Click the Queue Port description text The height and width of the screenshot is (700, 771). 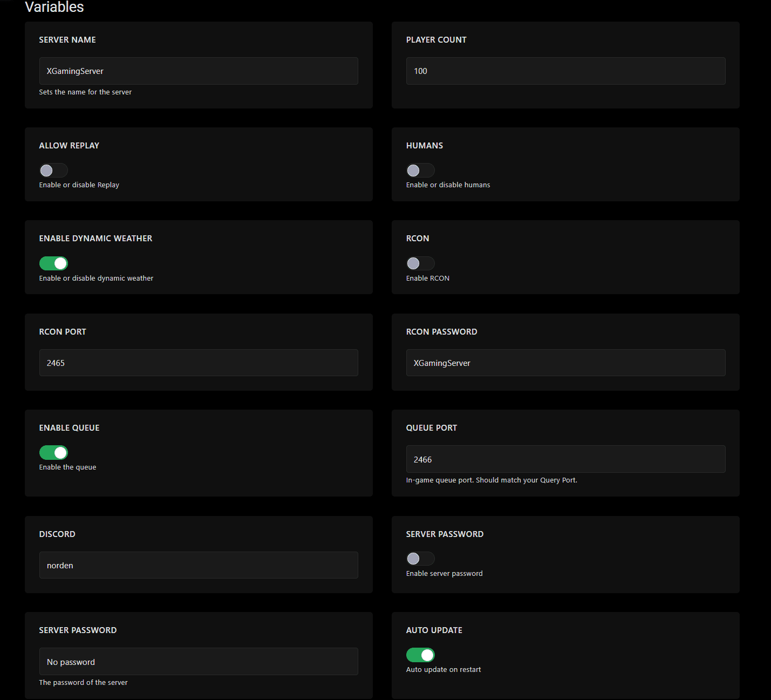click(x=491, y=479)
